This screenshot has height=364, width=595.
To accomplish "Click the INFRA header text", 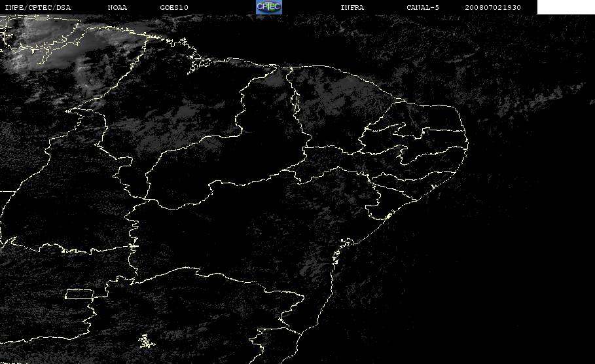I will (x=353, y=7).
